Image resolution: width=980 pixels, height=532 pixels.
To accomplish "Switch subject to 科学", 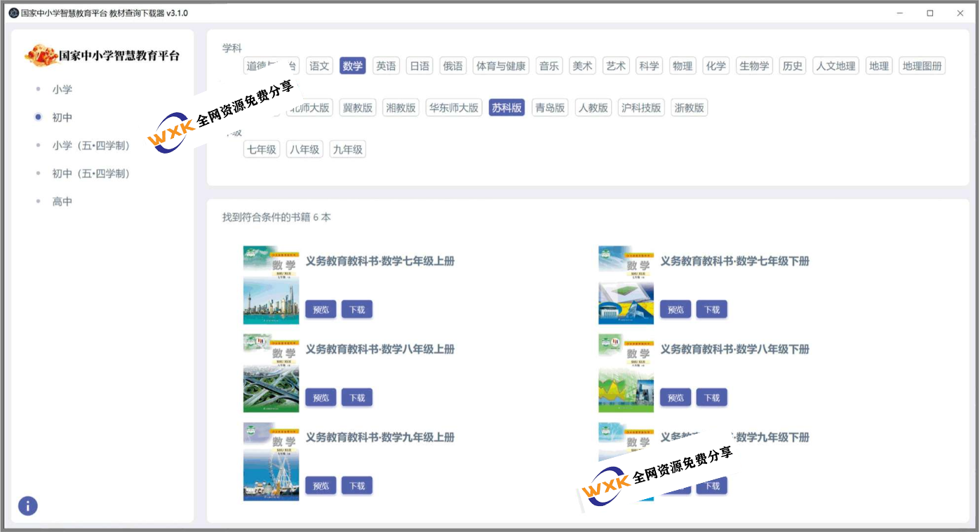I will pyautogui.click(x=649, y=66).
